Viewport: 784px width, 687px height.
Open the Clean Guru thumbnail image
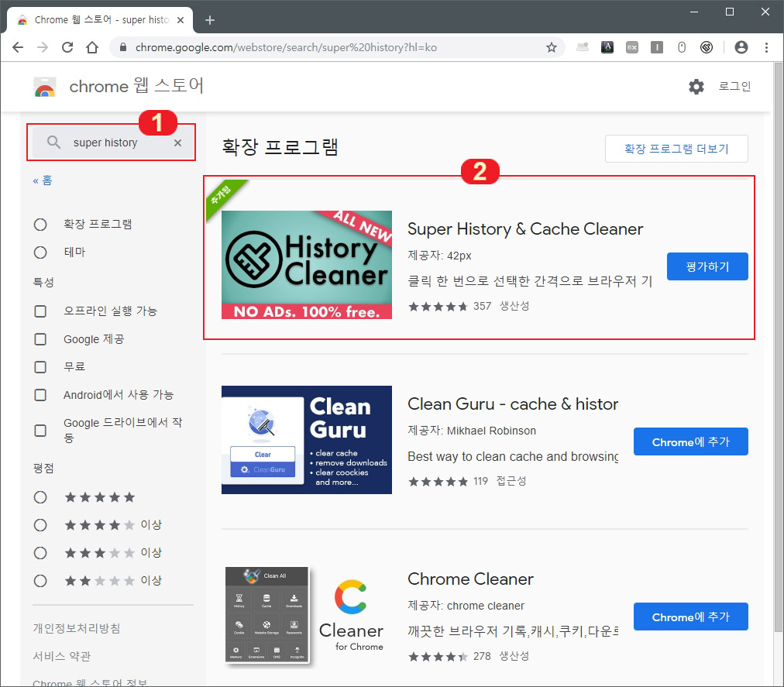tap(307, 440)
